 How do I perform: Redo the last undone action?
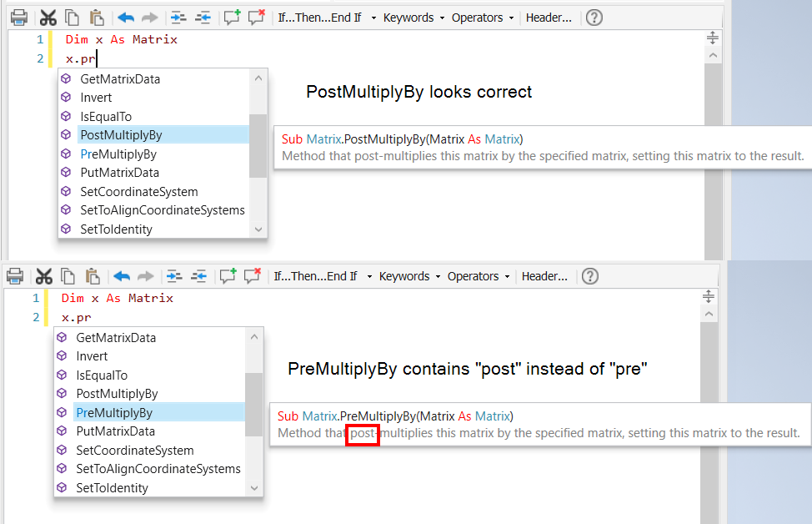[x=148, y=17]
